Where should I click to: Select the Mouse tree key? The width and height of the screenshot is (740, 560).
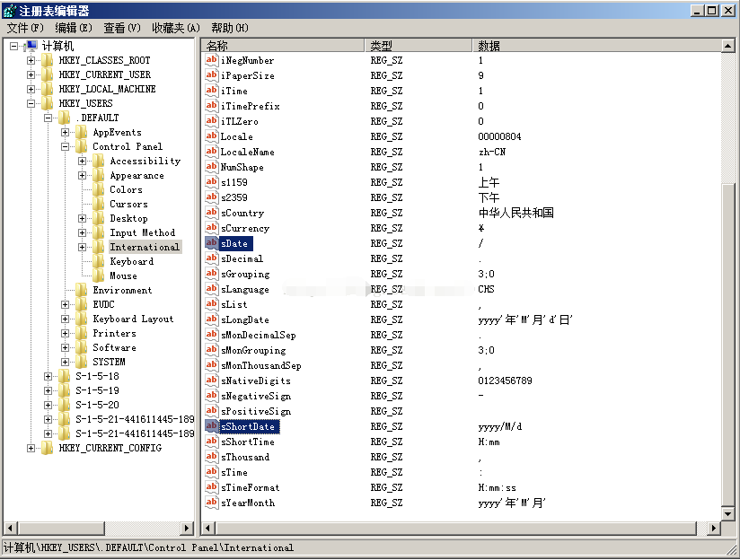123,276
